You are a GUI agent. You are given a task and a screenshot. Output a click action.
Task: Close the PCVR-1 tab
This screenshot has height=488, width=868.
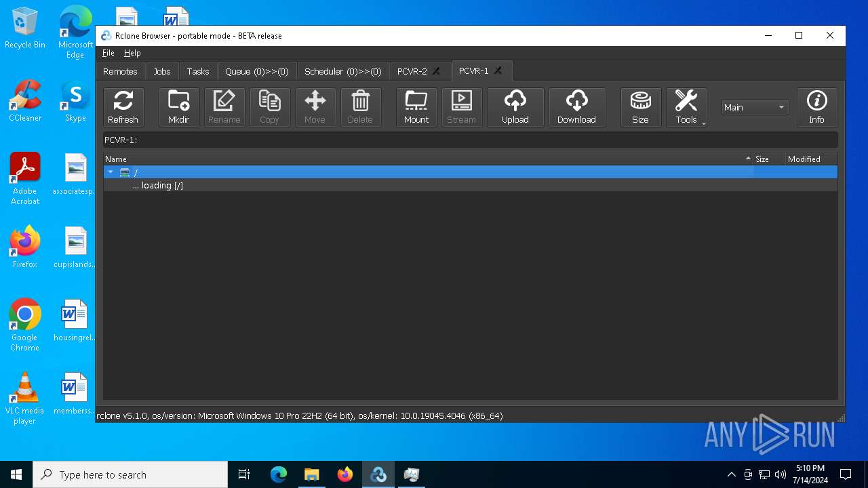pos(498,70)
